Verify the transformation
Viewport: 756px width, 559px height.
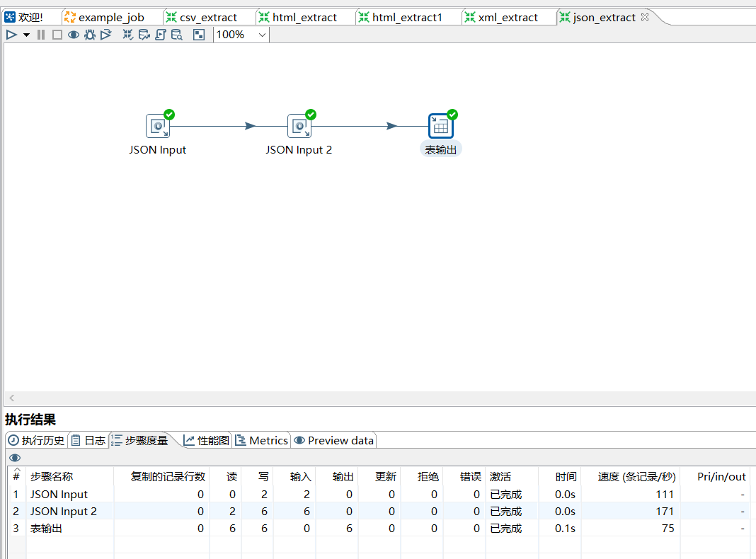point(127,35)
